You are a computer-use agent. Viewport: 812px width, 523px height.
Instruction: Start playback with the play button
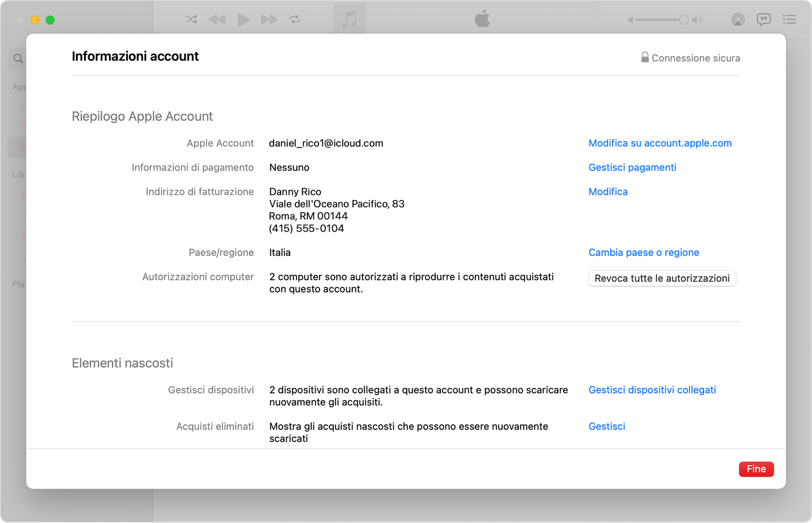pyautogui.click(x=243, y=19)
